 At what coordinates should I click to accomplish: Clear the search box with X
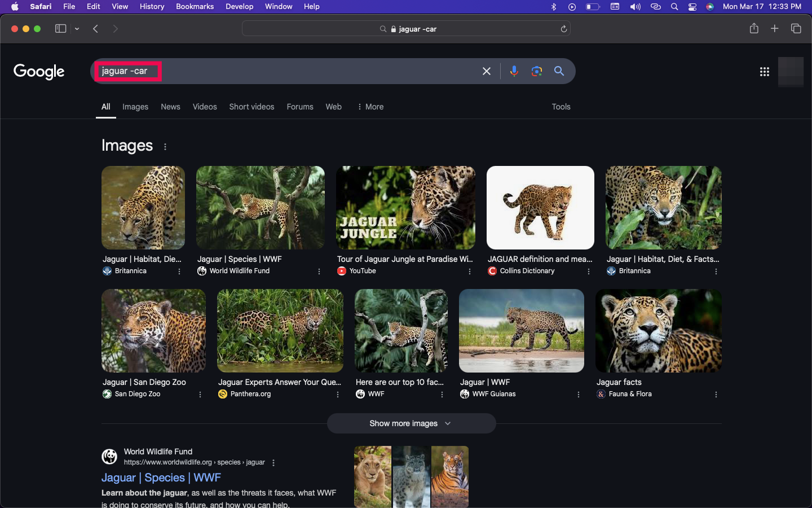tap(487, 71)
